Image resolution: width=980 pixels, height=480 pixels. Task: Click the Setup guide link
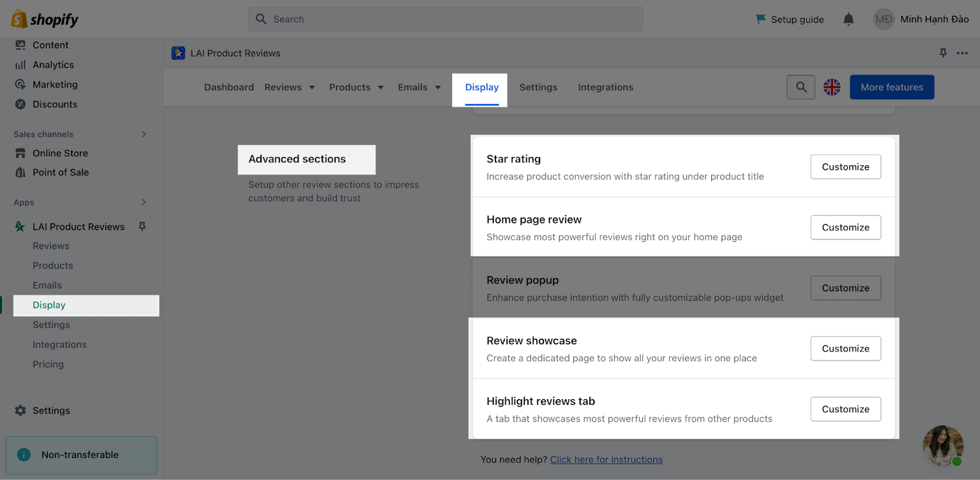[797, 19]
